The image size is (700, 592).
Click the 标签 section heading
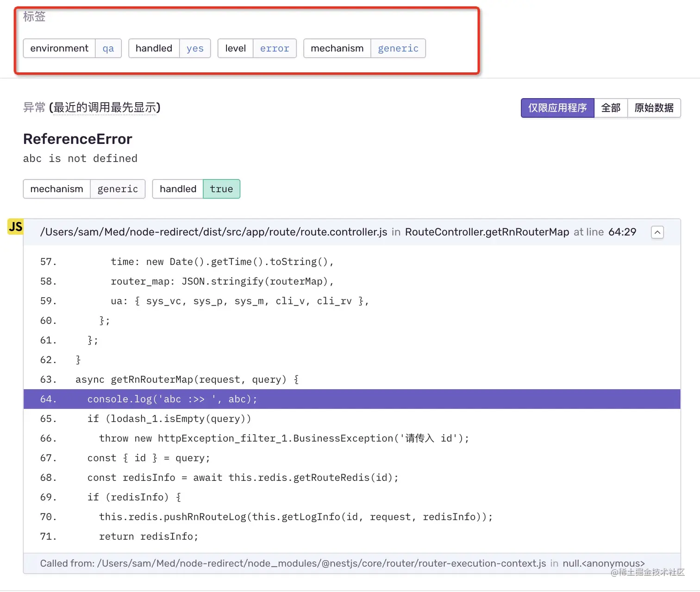34,17
